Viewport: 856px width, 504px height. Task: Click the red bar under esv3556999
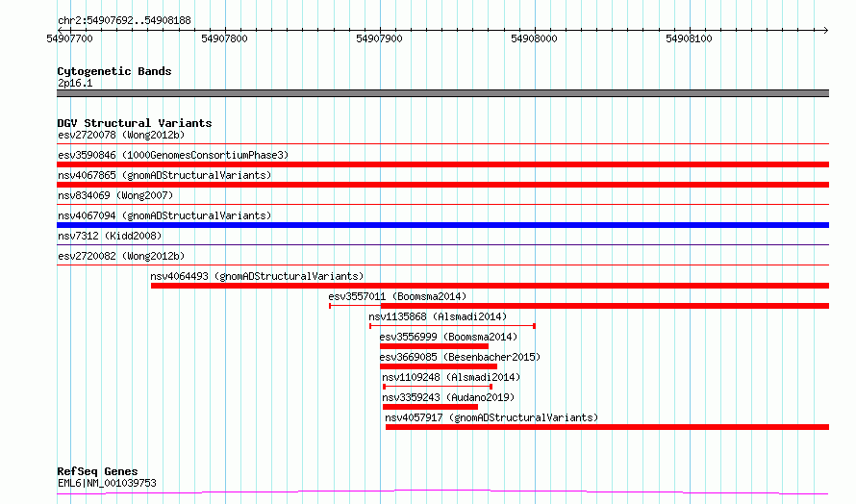tap(434, 346)
